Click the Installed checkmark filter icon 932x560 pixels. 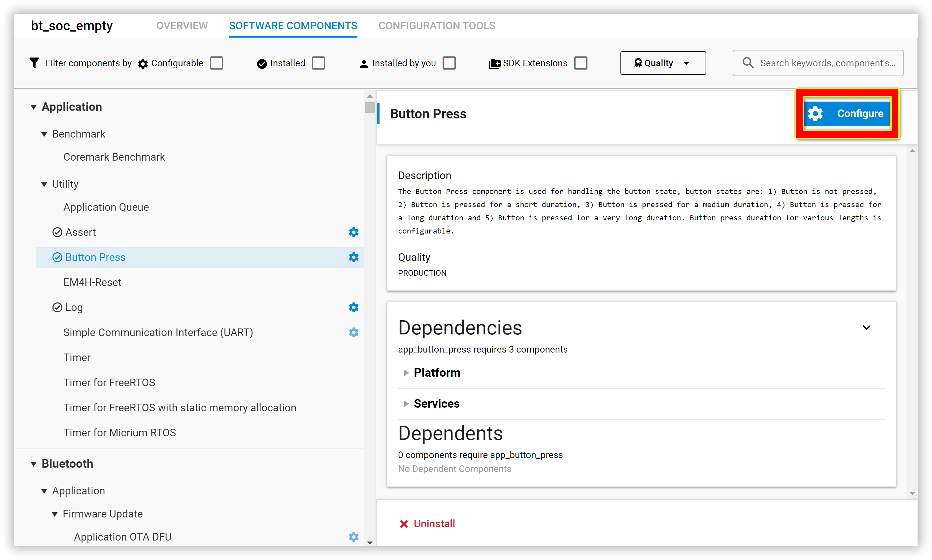262,64
